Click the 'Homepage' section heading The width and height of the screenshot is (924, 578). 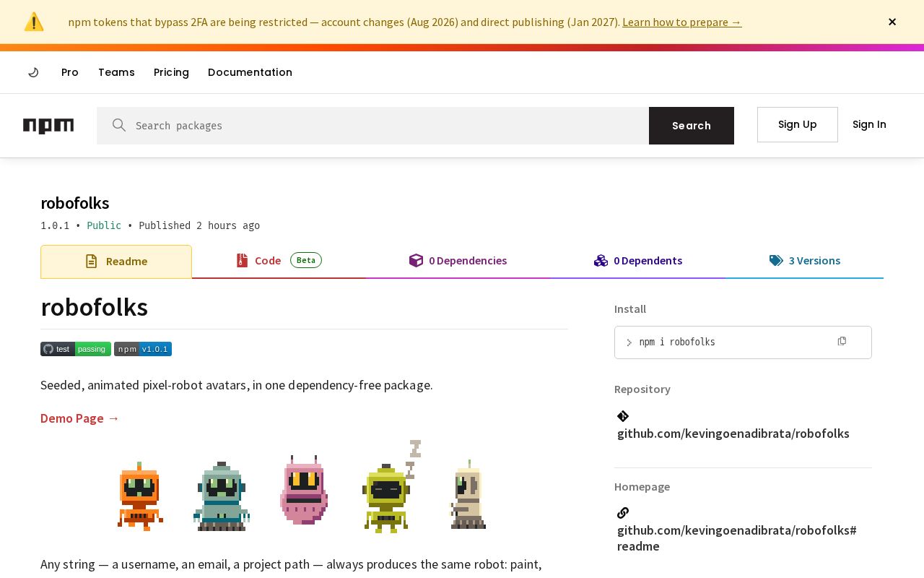[x=642, y=486]
